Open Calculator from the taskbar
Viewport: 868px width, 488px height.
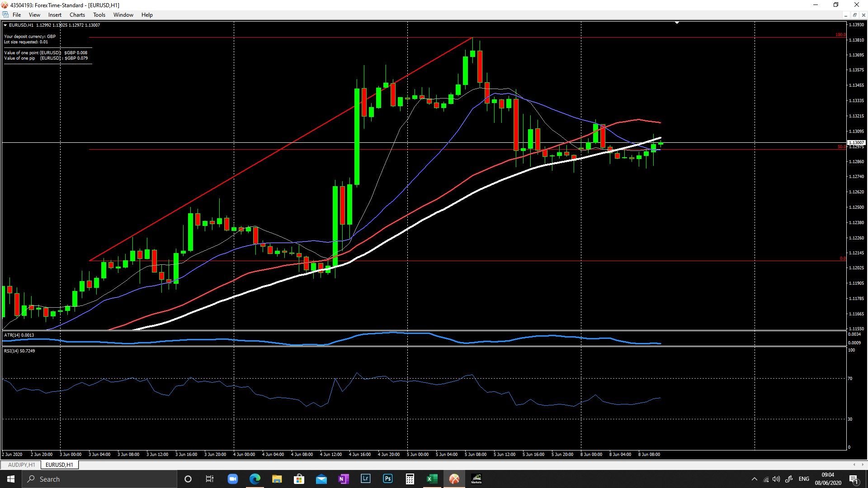(x=410, y=479)
